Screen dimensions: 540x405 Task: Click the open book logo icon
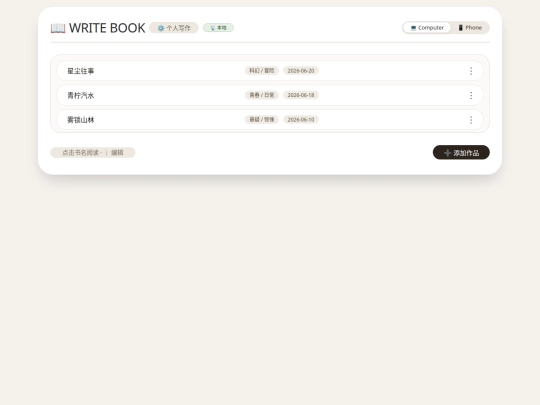[x=58, y=28]
